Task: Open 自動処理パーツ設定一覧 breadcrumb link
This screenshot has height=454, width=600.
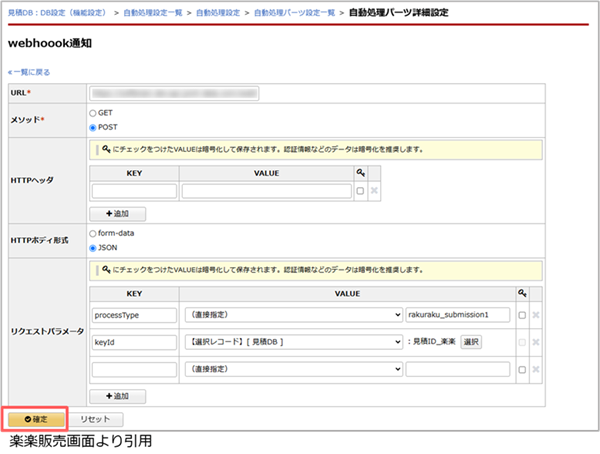Action: pos(293,12)
